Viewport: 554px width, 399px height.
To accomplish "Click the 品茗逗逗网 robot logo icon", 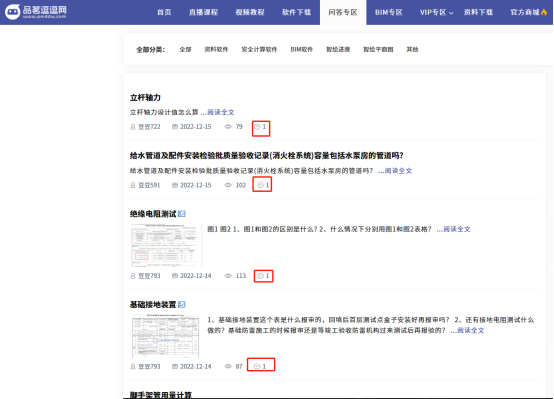I will pos(12,12).
